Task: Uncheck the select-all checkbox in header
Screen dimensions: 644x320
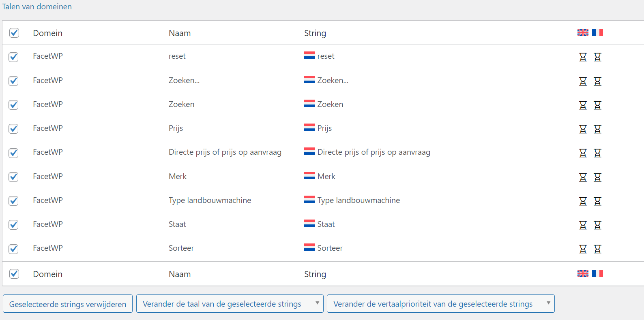Action: click(x=14, y=33)
